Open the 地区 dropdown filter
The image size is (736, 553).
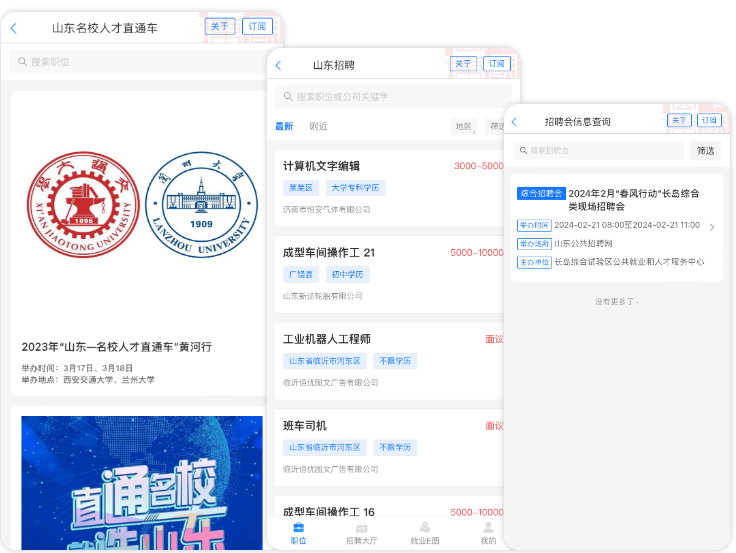(464, 126)
